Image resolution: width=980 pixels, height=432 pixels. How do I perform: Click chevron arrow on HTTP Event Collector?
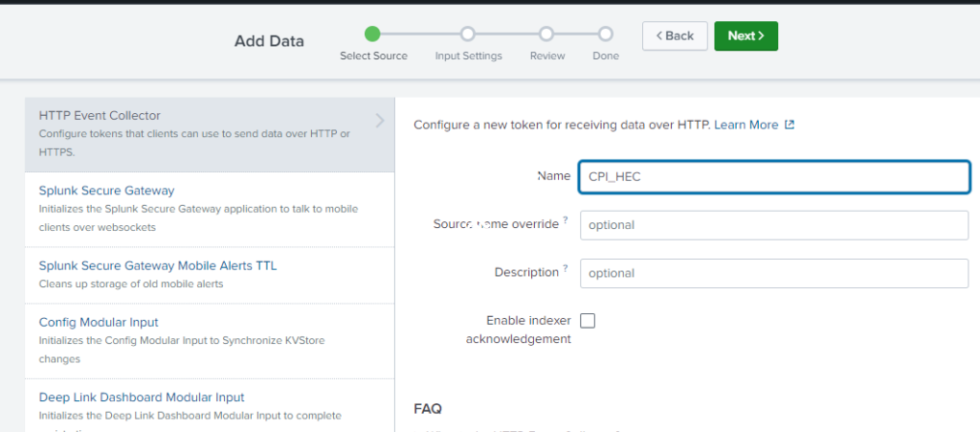pos(380,121)
